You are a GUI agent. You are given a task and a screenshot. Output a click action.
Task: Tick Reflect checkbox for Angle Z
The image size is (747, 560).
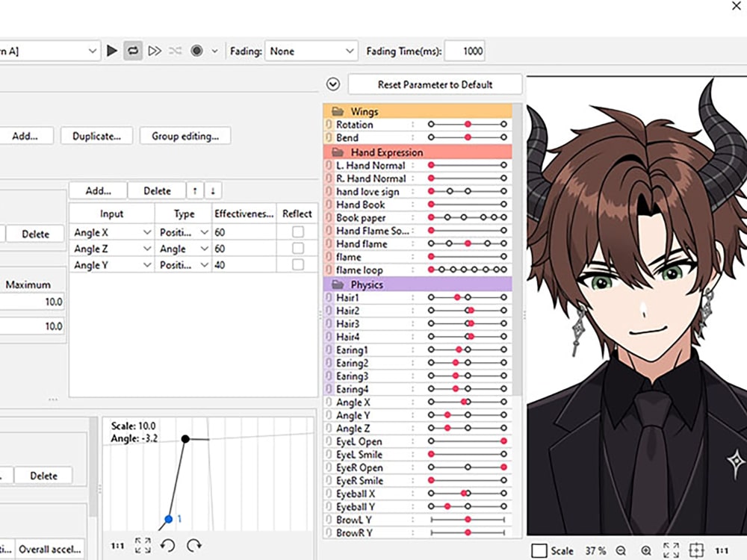point(298,248)
